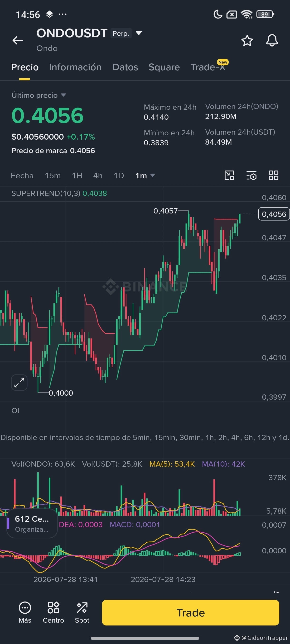Tap the battery indicator showing 89
Viewport: 290px width, 644px height.
click(265, 14)
